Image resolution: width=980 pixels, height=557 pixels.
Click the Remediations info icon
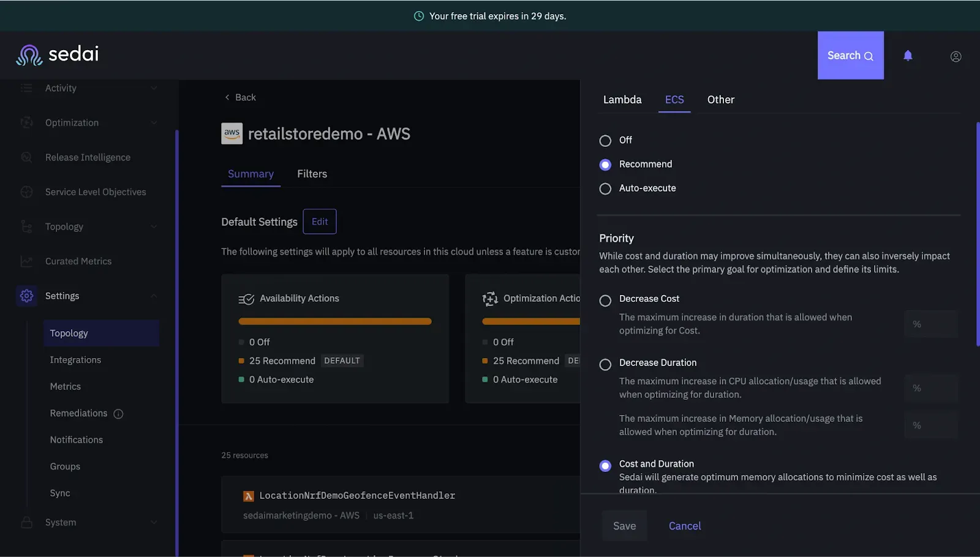(x=118, y=414)
